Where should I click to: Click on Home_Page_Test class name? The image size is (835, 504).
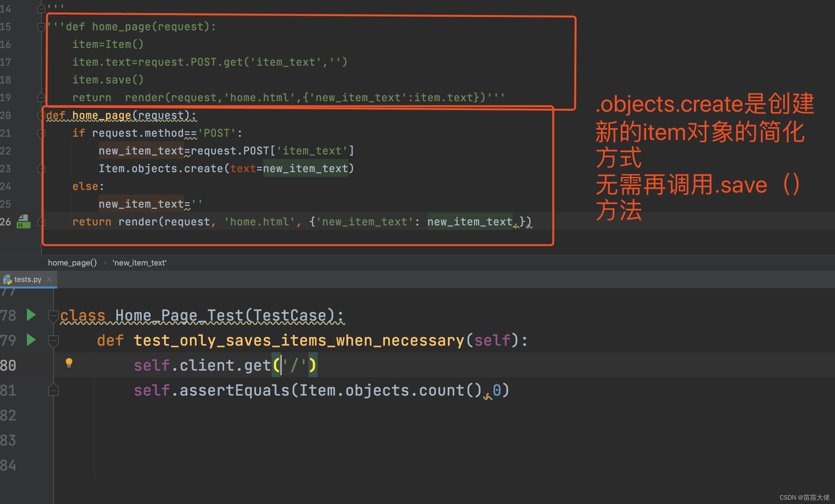click(x=179, y=315)
